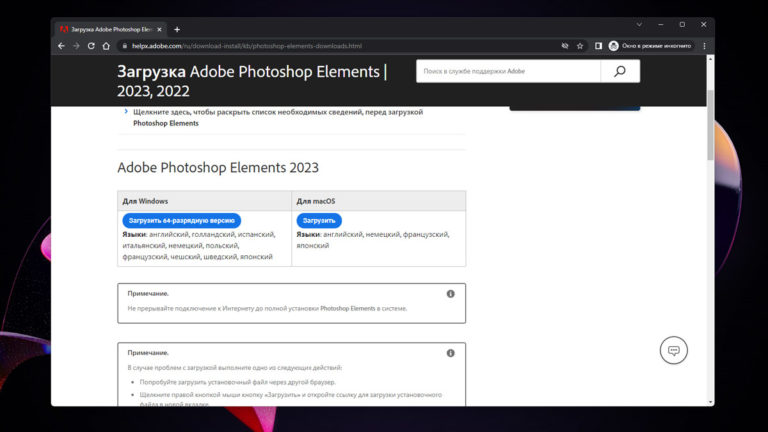768x432 pixels.
Task: Expand the required information list before download
Action: coord(278,118)
